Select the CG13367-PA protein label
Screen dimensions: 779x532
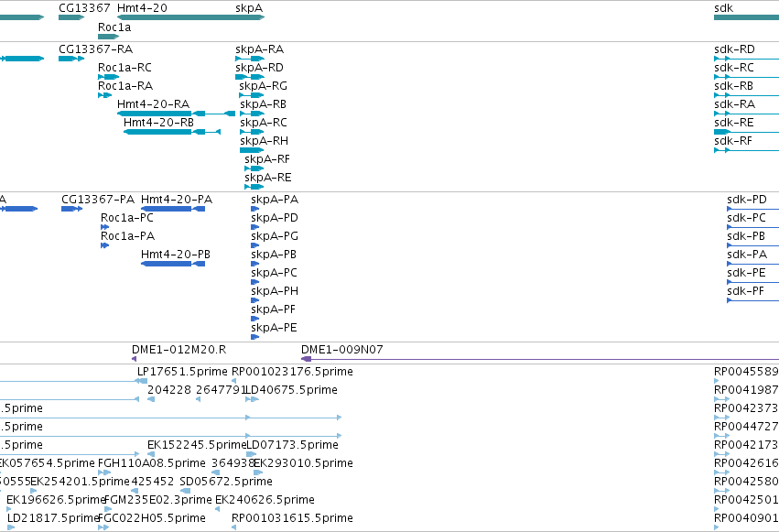pos(98,200)
